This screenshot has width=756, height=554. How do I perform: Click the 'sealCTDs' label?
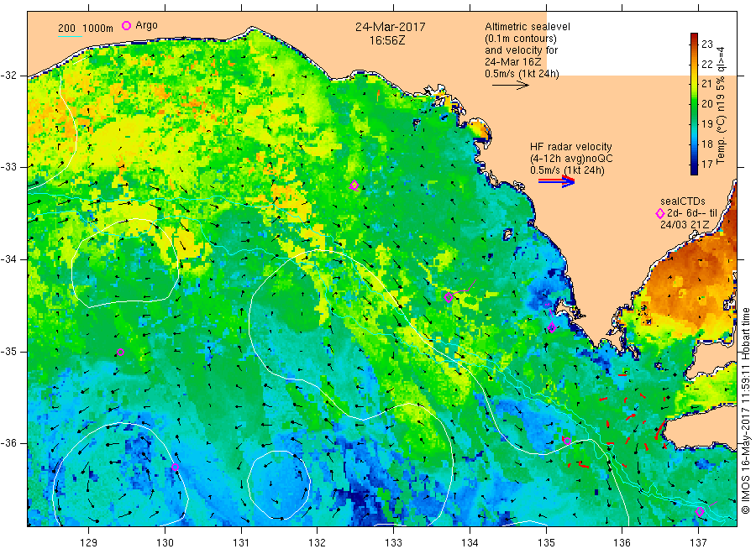click(x=683, y=201)
